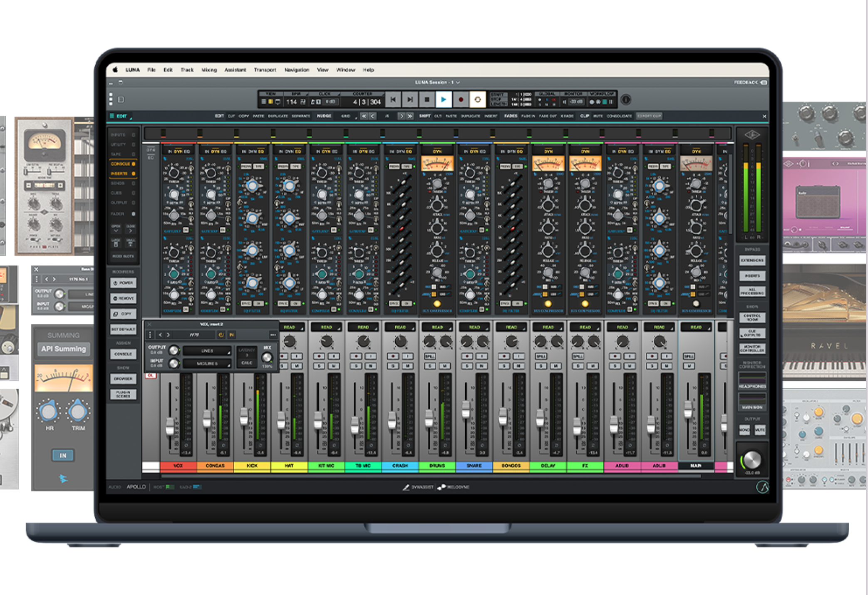Image resolution: width=868 pixels, height=595 pixels.
Task: Open the LINE 5 output dropdown
Action: click(207, 351)
